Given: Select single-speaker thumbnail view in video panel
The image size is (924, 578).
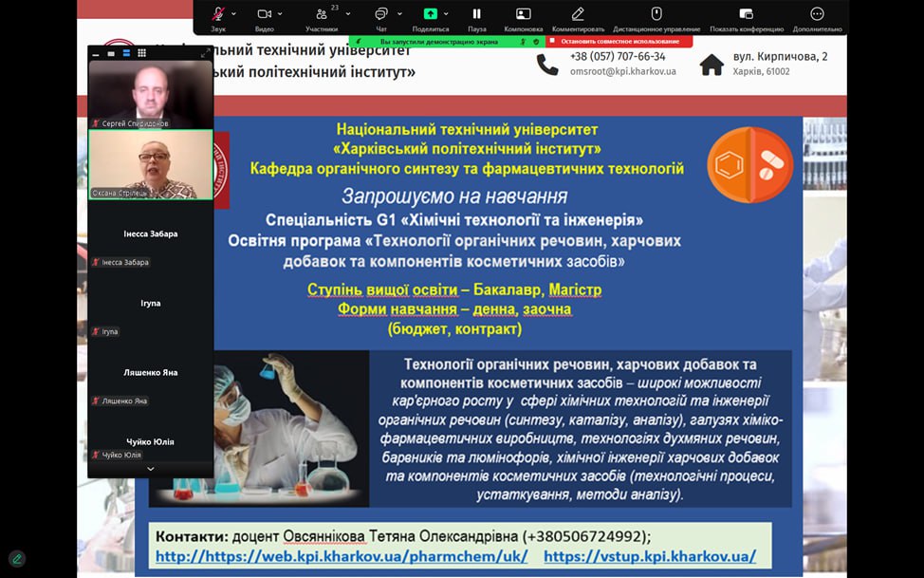Looking at the screenshot, I should [x=111, y=54].
